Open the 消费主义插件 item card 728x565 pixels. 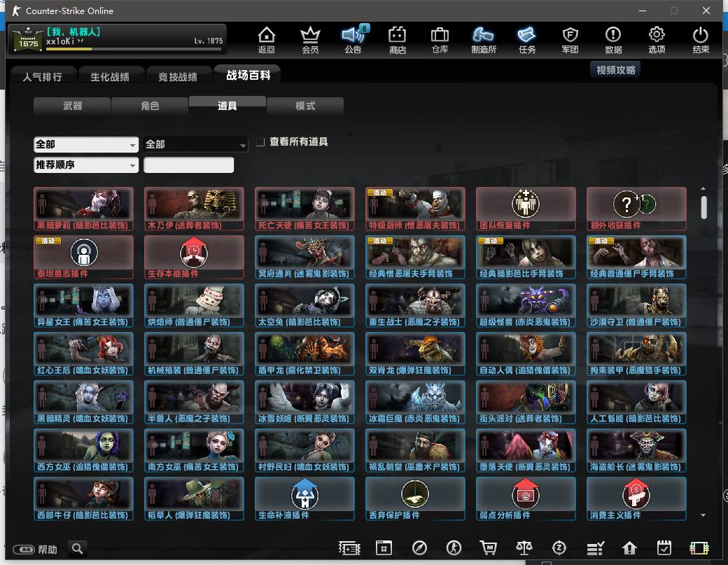pyautogui.click(x=636, y=498)
